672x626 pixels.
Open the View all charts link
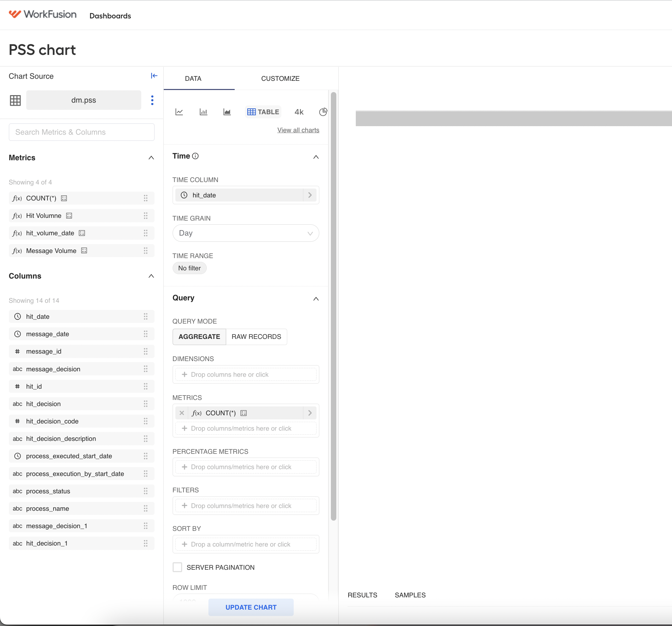(298, 130)
